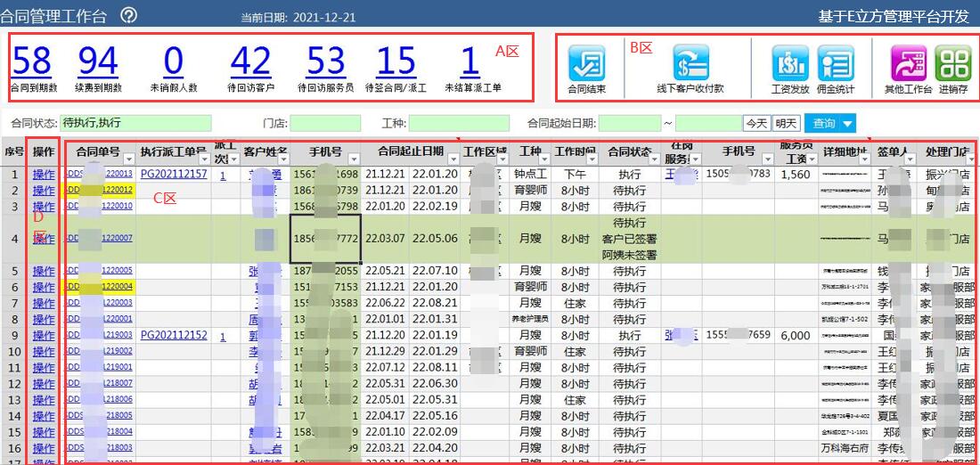Screen dimensions: 980x465
Task: Open the 在岗服务员 column filter dropdown
Action: pyautogui.click(x=696, y=159)
